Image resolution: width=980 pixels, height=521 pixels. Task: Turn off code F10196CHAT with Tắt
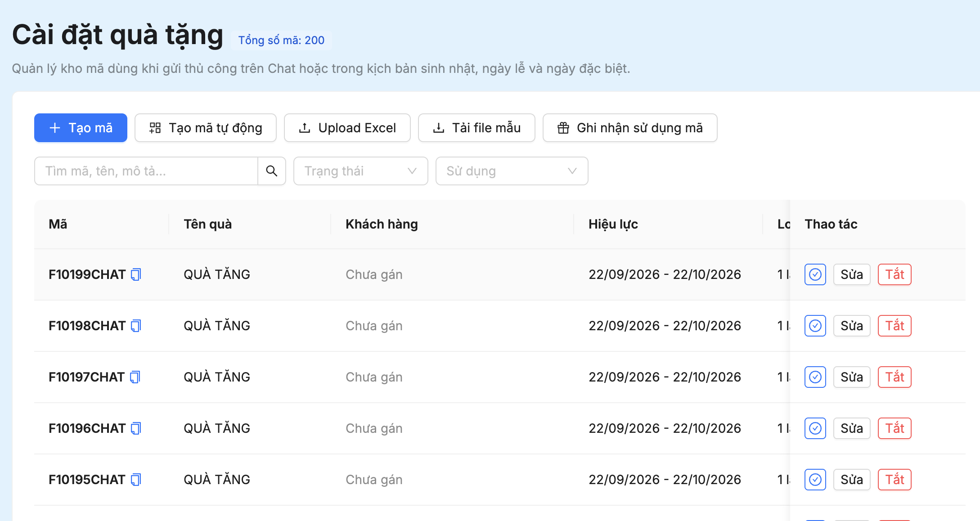point(895,428)
